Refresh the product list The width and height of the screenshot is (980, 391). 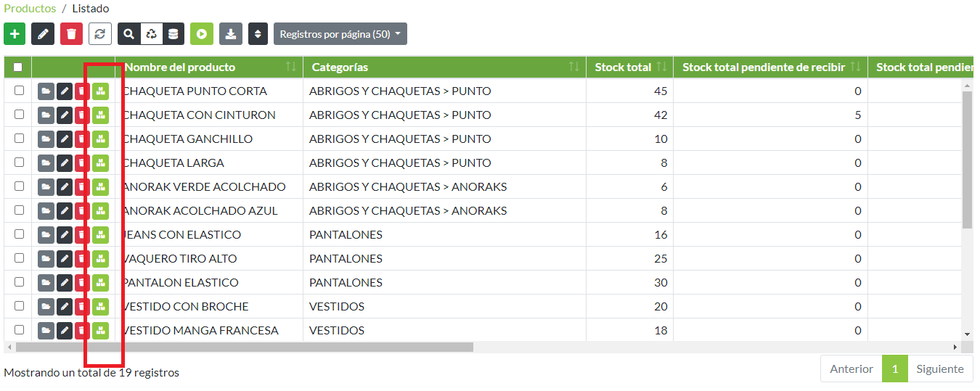click(99, 33)
